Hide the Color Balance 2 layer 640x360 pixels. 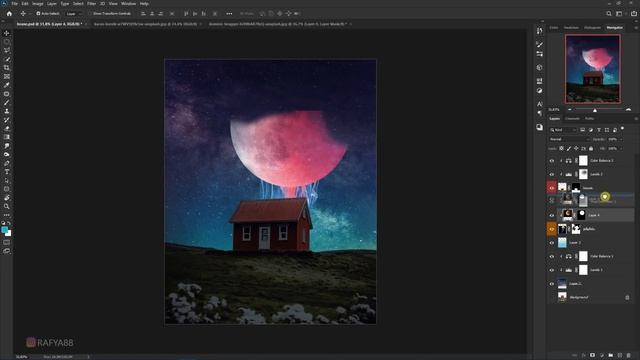coord(551,161)
